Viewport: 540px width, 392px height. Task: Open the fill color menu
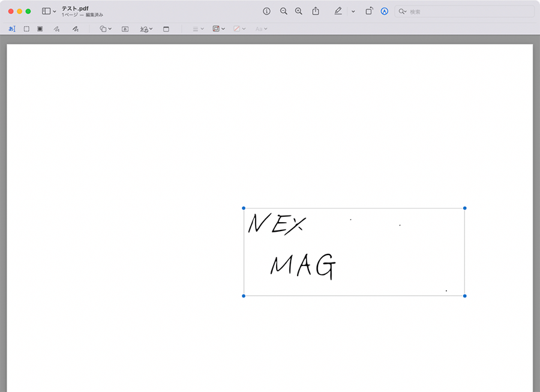point(239,29)
